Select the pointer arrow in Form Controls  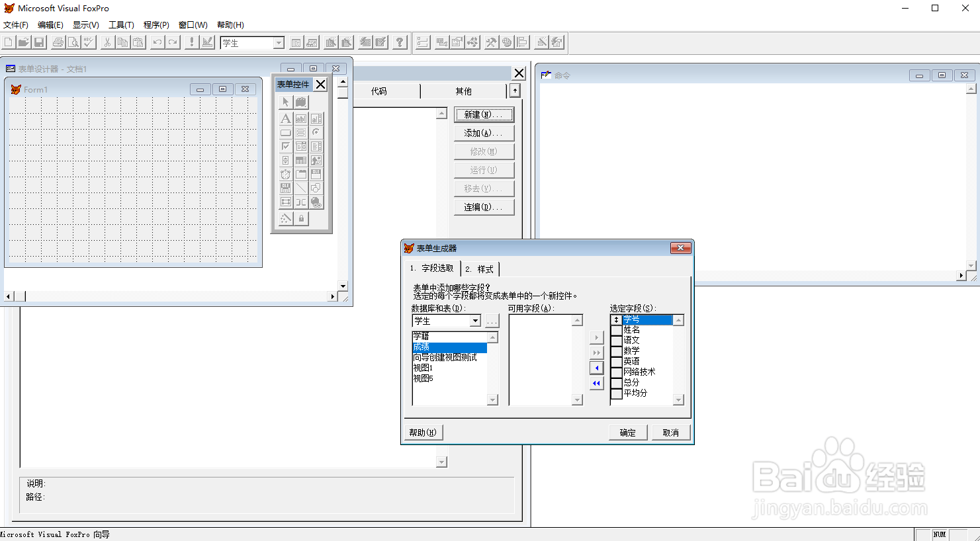point(285,102)
